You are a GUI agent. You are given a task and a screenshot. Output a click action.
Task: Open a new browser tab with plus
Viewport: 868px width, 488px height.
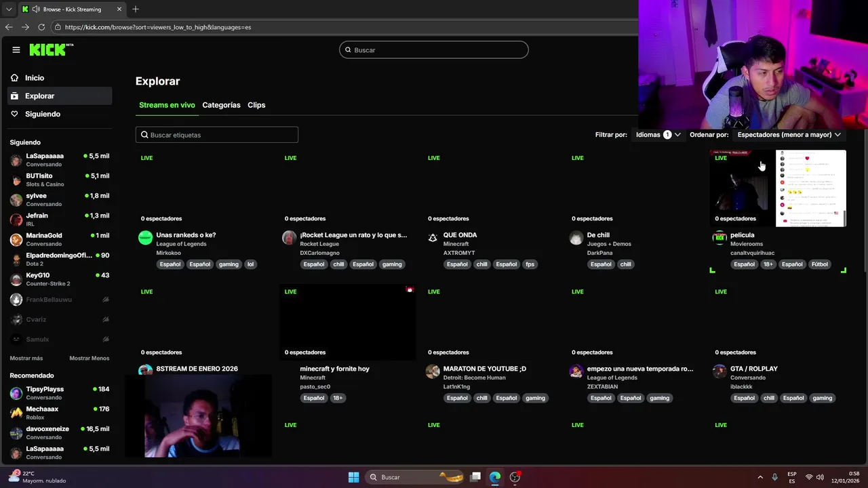136,9
